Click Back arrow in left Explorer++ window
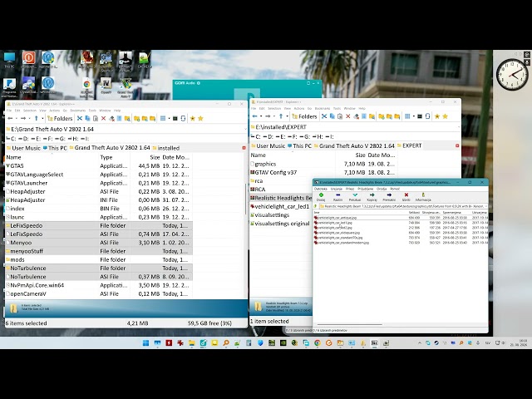 (10, 118)
